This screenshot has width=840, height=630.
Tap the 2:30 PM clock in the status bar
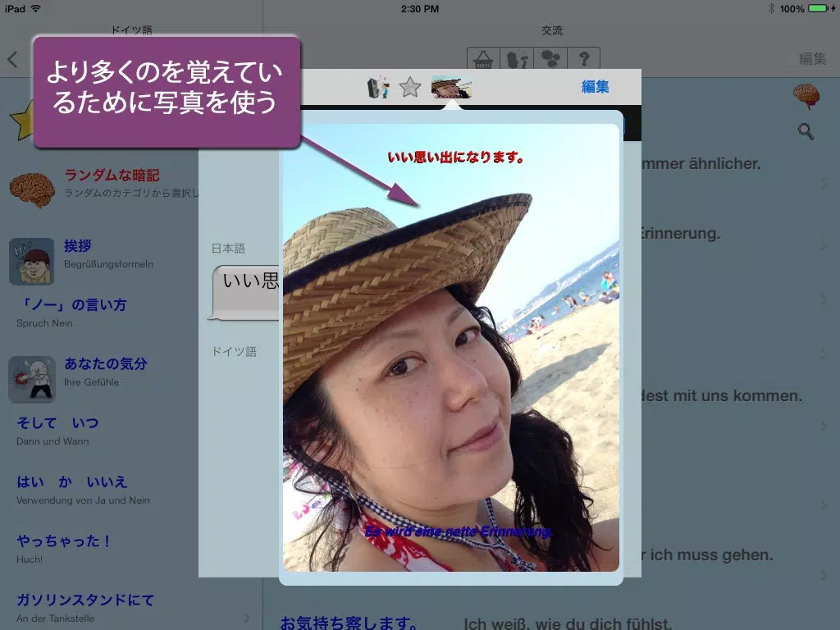420,8
